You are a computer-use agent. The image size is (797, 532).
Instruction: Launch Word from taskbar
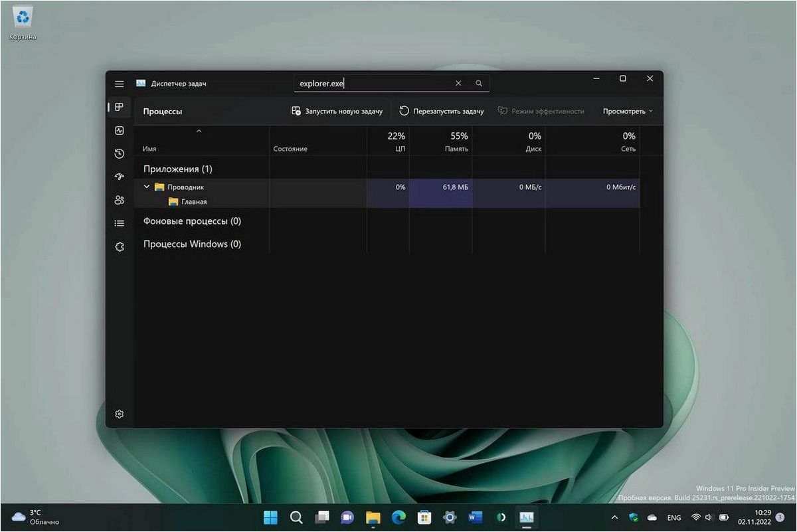pos(476,517)
